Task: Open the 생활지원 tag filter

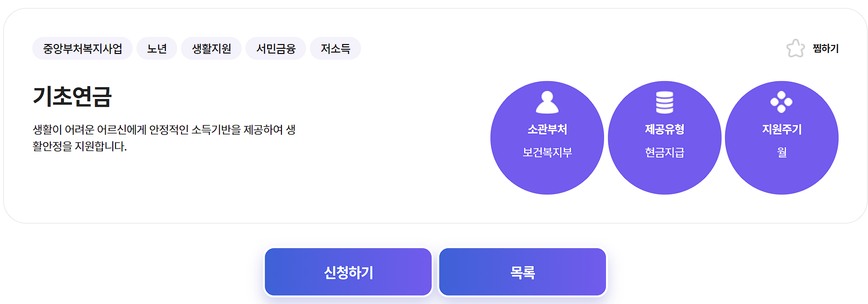Action: (x=210, y=48)
